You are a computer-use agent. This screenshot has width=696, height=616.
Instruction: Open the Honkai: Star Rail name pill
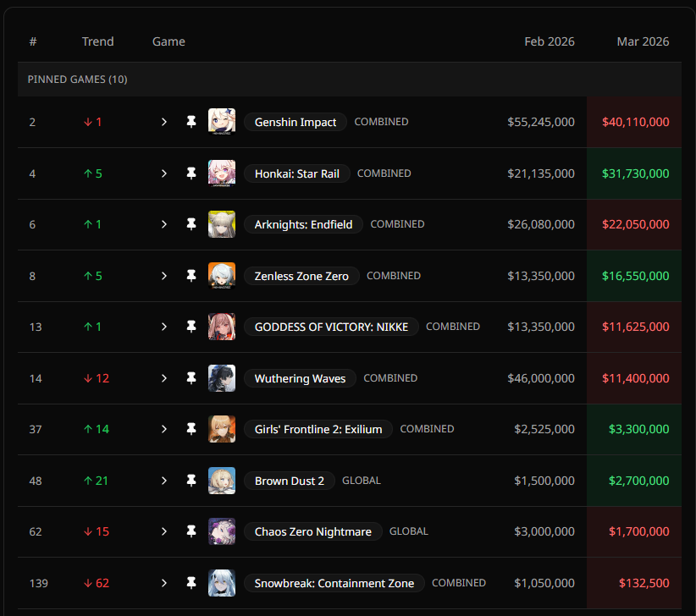[297, 173]
